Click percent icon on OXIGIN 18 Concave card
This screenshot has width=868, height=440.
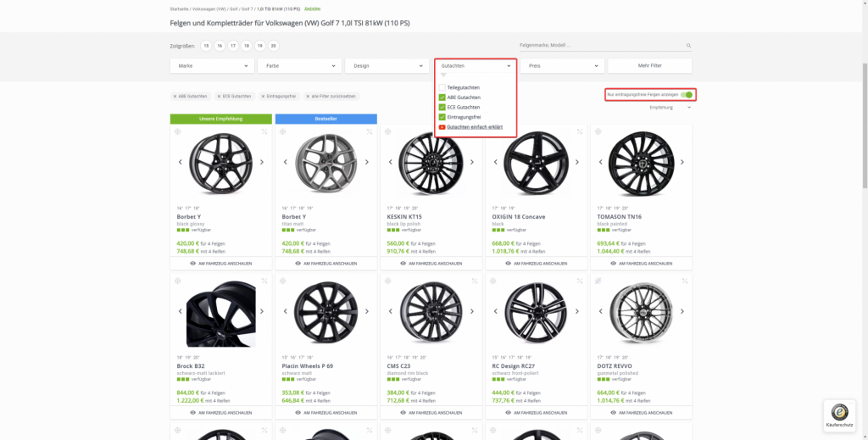(580, 131)
